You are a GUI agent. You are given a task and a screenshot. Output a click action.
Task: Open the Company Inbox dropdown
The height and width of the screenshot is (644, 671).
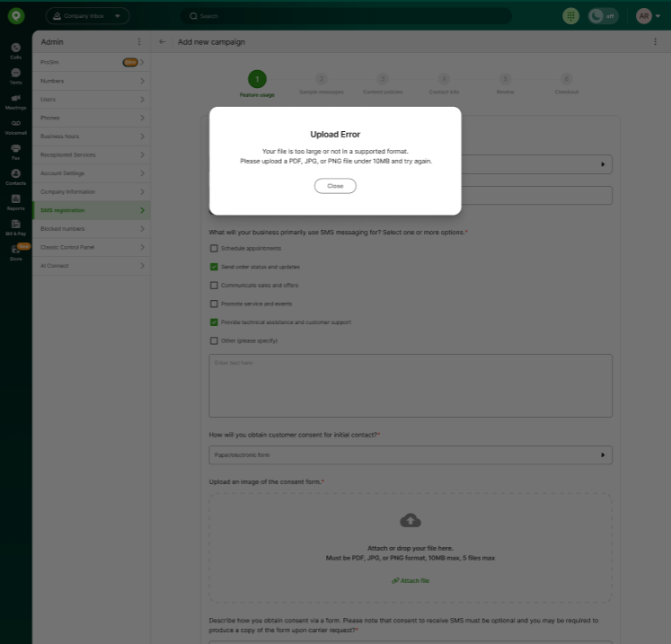coord(87,16)
